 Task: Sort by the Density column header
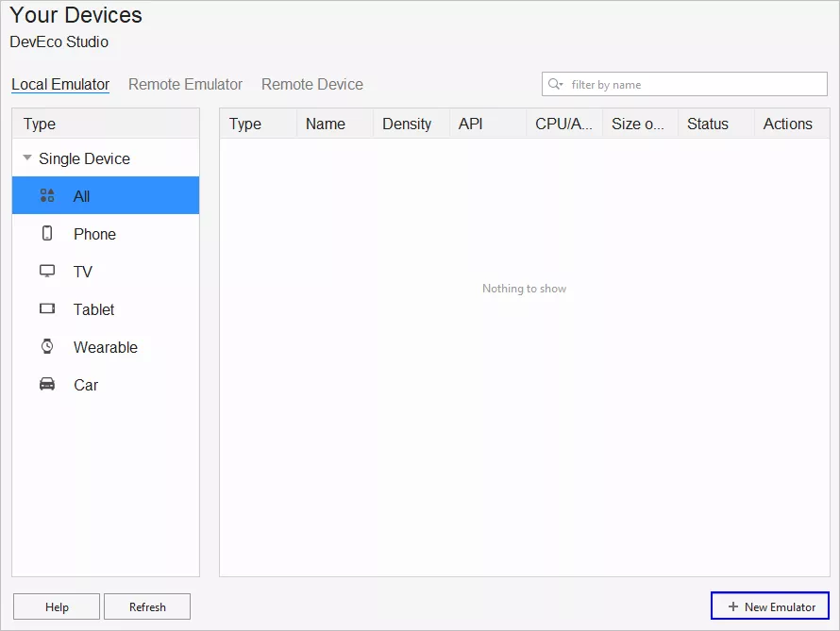pos(411,124)
